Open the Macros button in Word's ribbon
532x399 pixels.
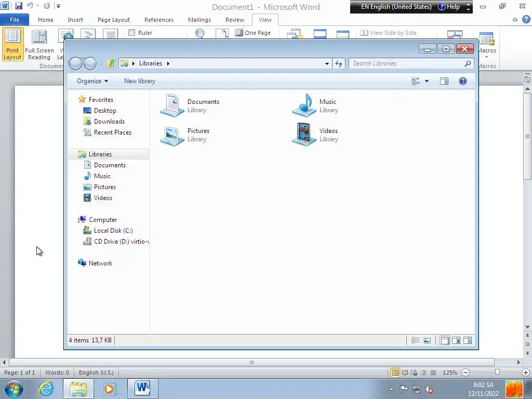coord(487,45)
